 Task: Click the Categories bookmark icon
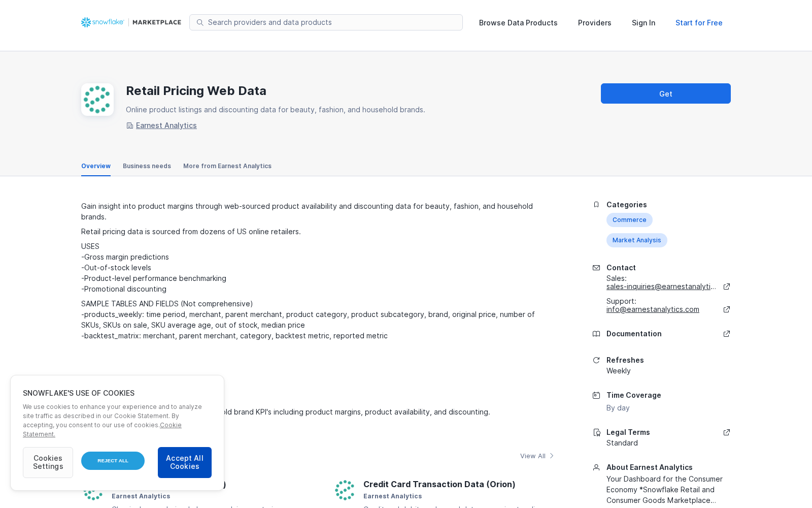[596, 205]
